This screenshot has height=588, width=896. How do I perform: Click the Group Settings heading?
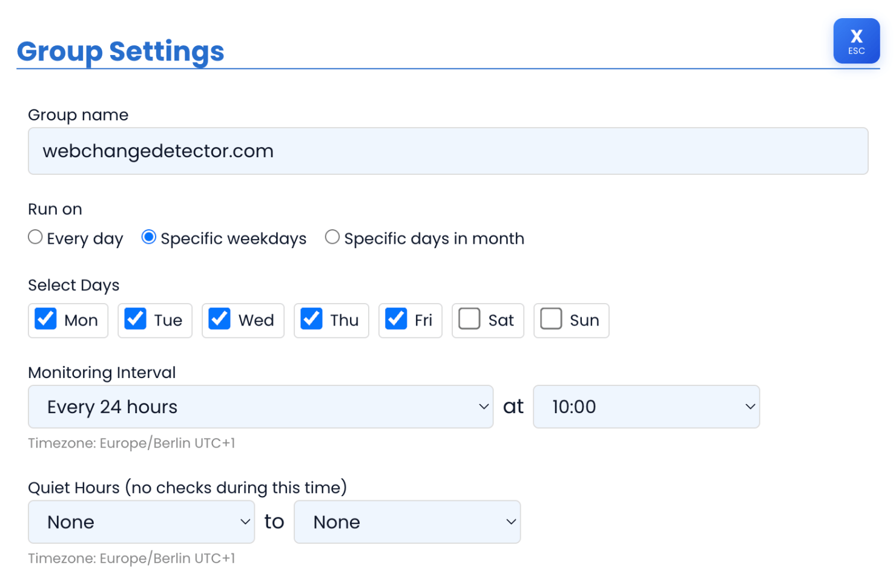click(120, 51)
